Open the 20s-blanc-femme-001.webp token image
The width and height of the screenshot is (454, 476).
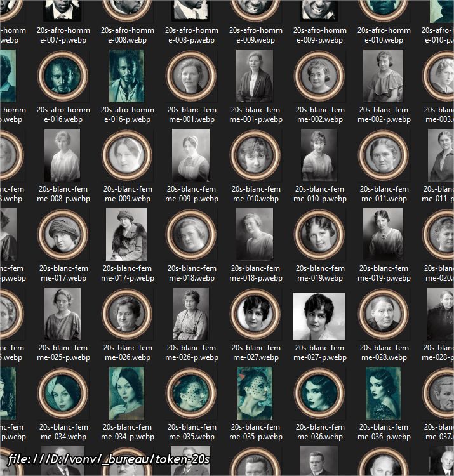tap(191, 76)
